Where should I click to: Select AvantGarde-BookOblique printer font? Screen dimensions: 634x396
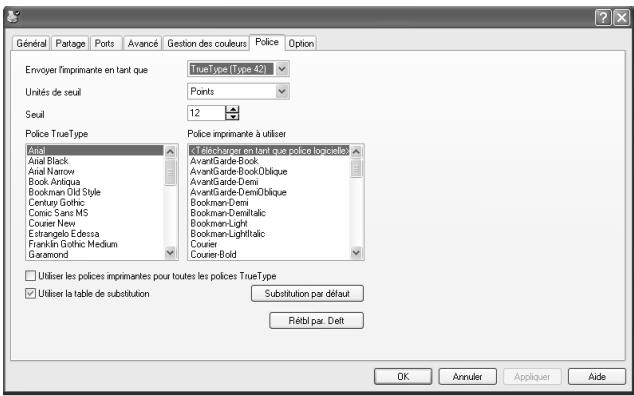269,172
